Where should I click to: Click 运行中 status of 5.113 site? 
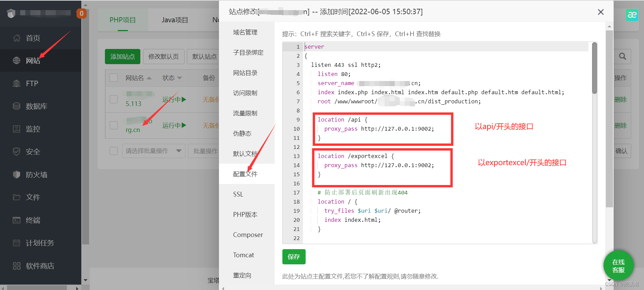[174, 100]
